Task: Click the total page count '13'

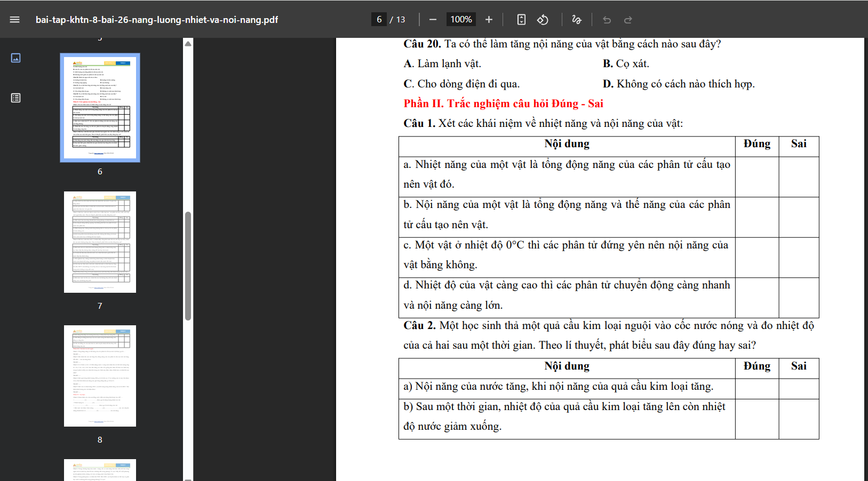Action: coord(401,20)
